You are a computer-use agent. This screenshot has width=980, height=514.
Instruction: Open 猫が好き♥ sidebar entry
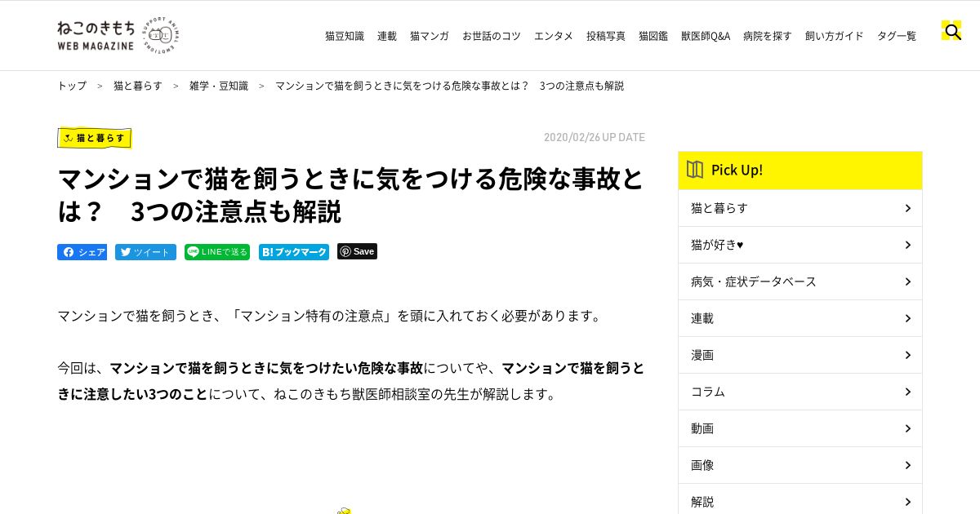point(800,245)
